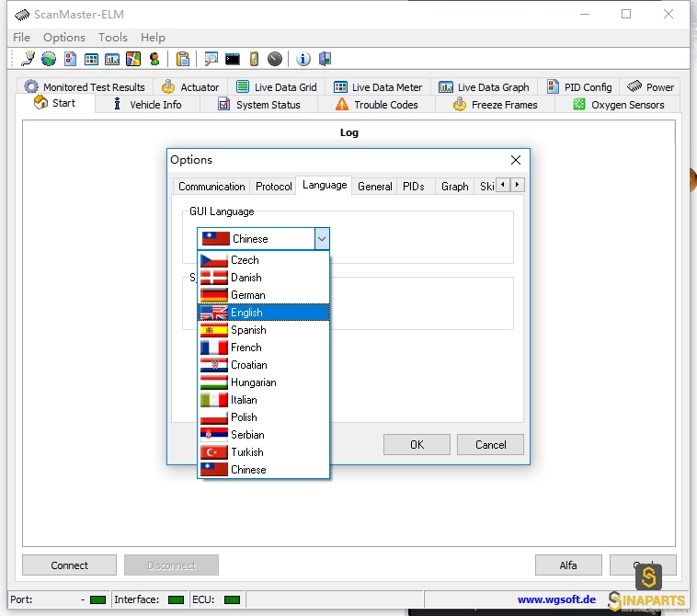The height and width of the screenshot is (616, 697).
Task: Click the Connect button
Action: coord(69,565)
